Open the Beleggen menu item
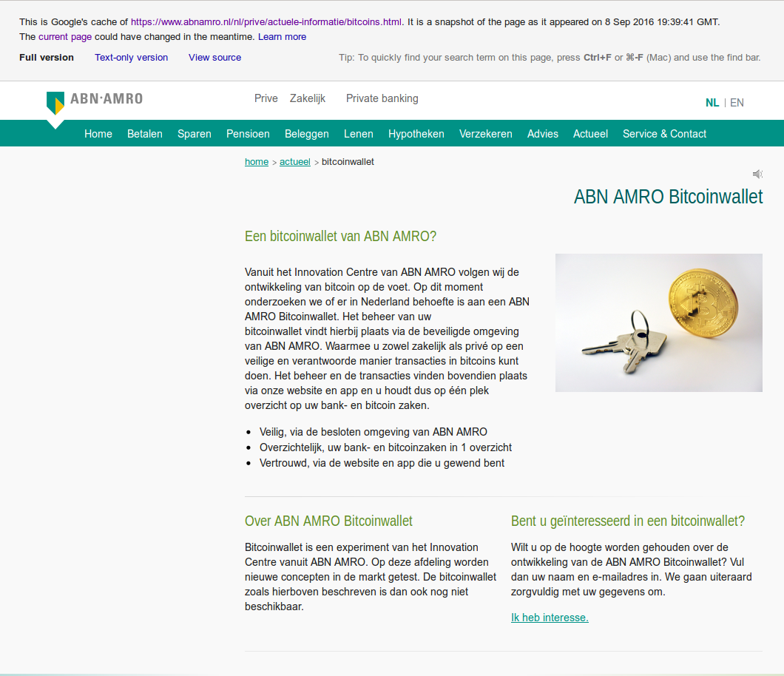The height and width of the screenshot is (676, 784). (x=307, y=134)
